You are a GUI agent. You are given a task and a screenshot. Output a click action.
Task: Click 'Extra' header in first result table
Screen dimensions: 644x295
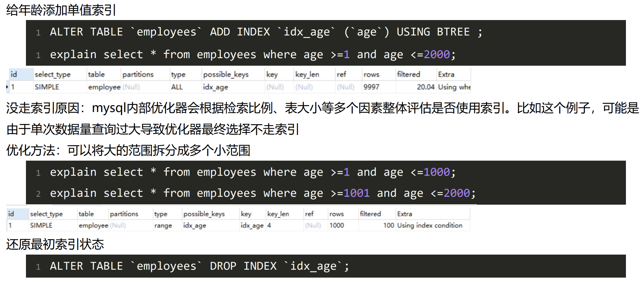(x=446, y=74)
